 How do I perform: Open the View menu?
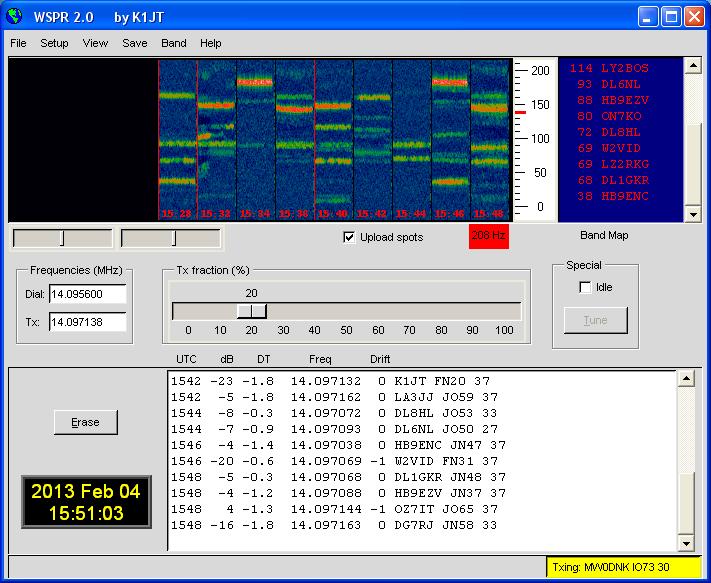coord(95,43)
